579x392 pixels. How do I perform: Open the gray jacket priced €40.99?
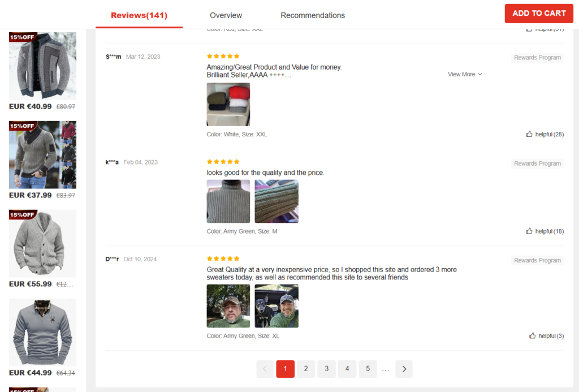click(x=42, y=66)
